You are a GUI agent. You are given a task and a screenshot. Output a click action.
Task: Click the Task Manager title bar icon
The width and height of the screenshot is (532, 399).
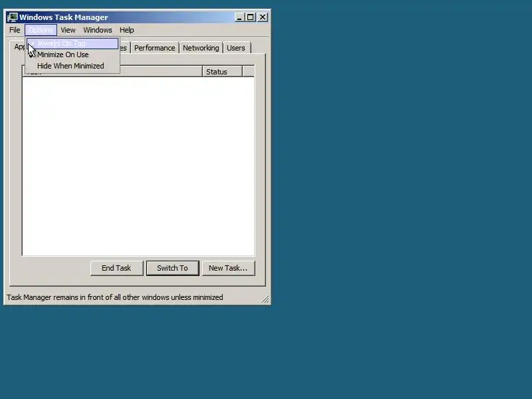click(13, 17)
